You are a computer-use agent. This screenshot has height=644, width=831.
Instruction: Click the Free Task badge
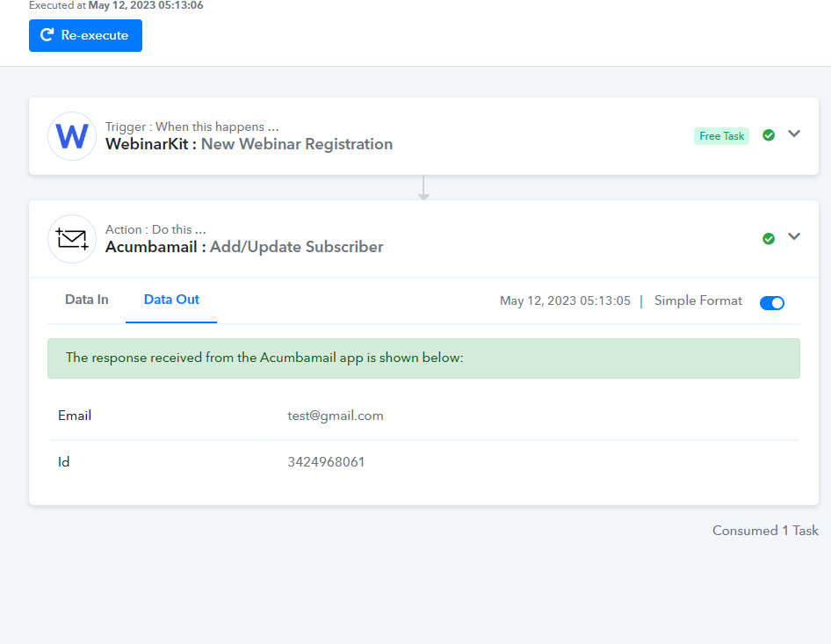point(721,136)
